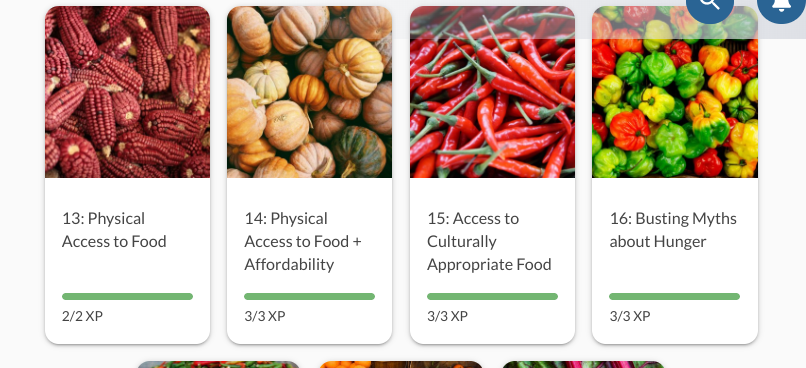Open lesson 16: Busting Myths about Hunger
Image resolution: width=806 pixels, height=368 pixels.
[x=673, y=230]
